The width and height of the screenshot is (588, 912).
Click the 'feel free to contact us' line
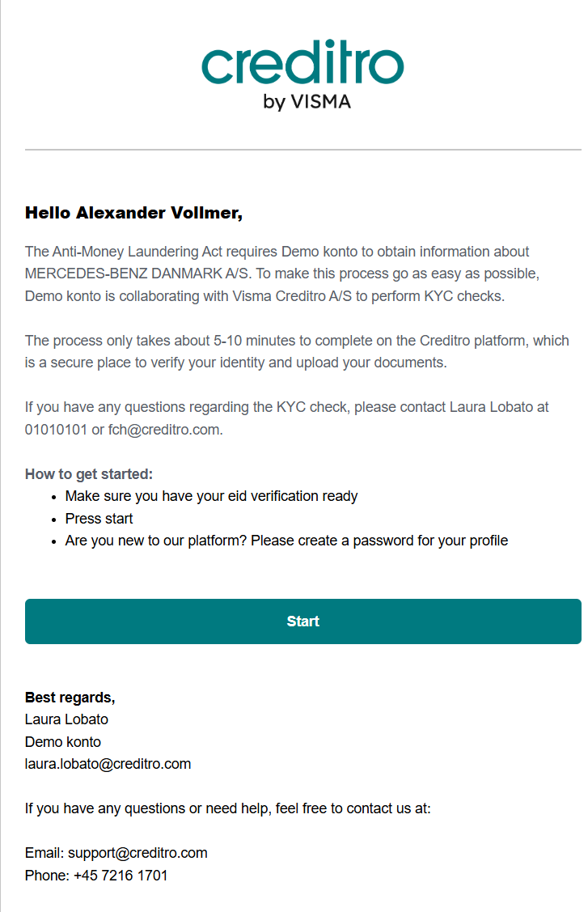227,808
